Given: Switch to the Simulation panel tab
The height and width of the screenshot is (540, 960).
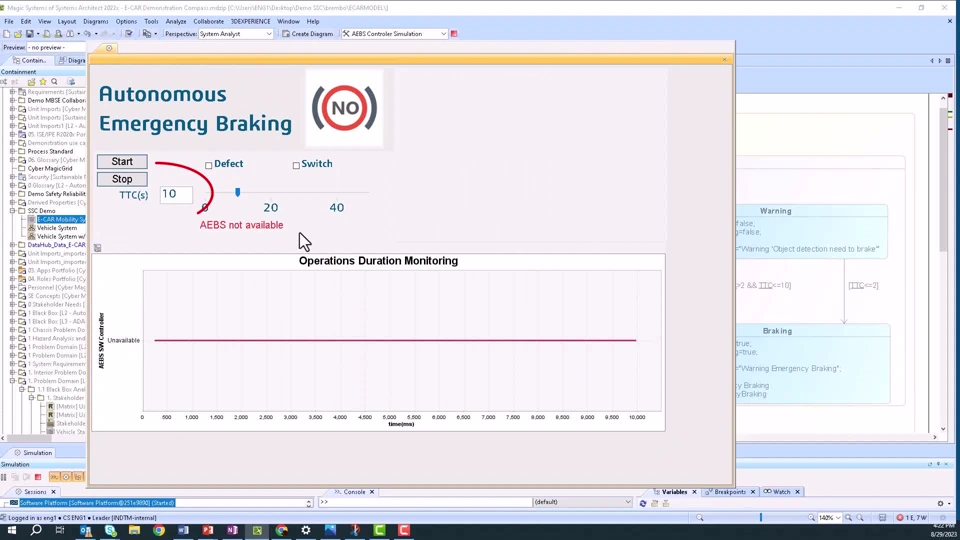Looking at the screenshot, I should pyautogui.click(x=33, y=453).
